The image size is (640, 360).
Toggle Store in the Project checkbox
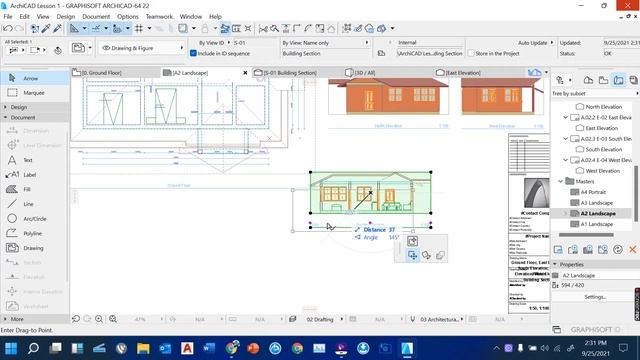pos(471,53)
